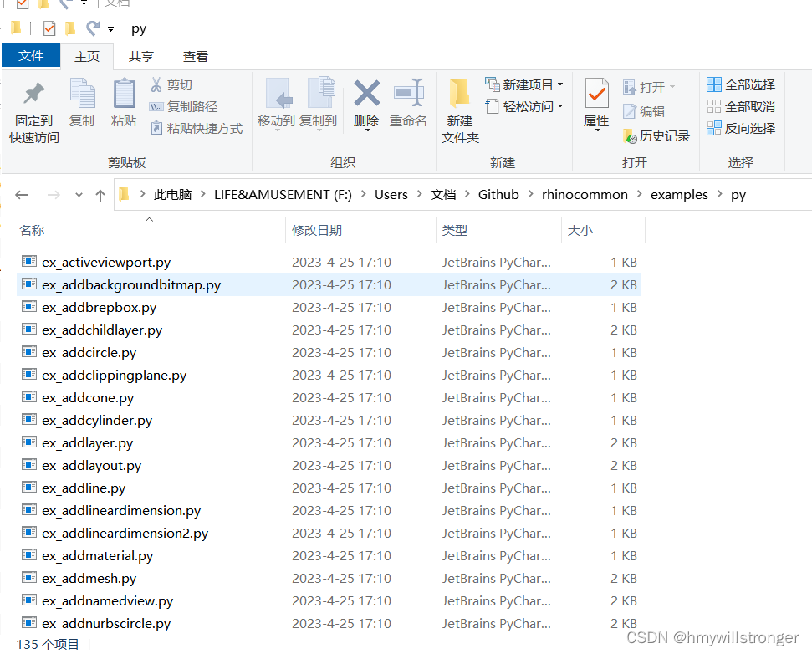812x654 pixels.
Task: Create folder via 新建文件夹 icon
Action: tap(458, 109)
